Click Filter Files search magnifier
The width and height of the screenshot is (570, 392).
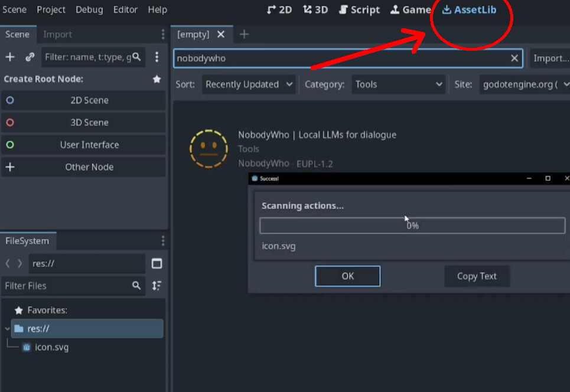click(x=136, y=286)
